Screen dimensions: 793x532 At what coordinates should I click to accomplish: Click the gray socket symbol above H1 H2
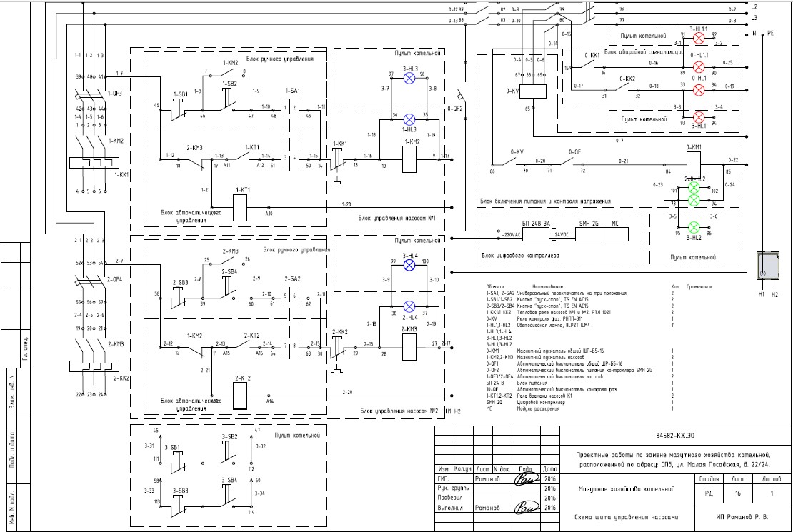[768, 266]
